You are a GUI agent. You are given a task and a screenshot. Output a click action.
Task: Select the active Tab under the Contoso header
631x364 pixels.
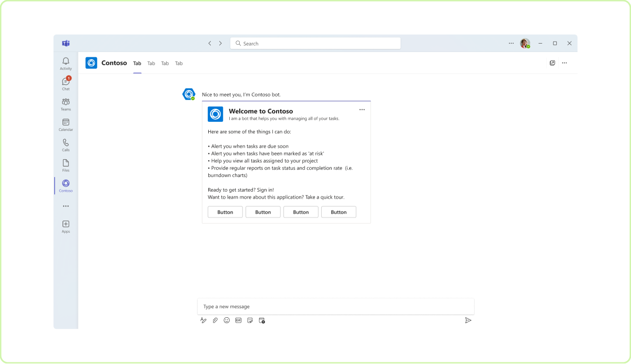pyautogui.click(x=137, y=63)
